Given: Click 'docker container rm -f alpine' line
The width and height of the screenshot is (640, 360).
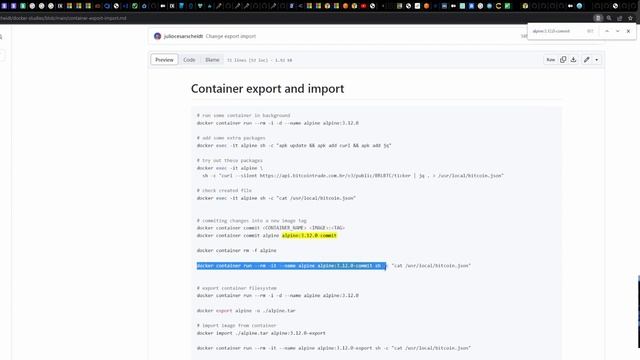Looking at the screenshot, I should [x=236, y=251].
